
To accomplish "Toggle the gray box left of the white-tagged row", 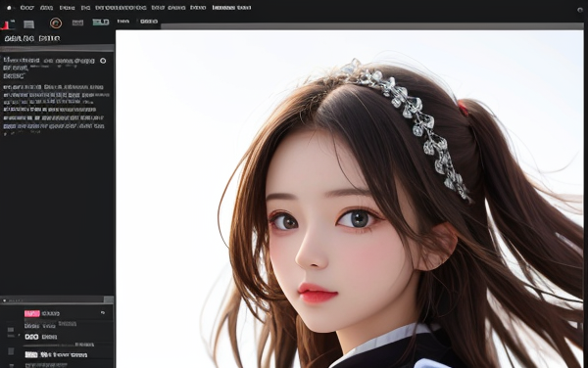I will 11,351.
